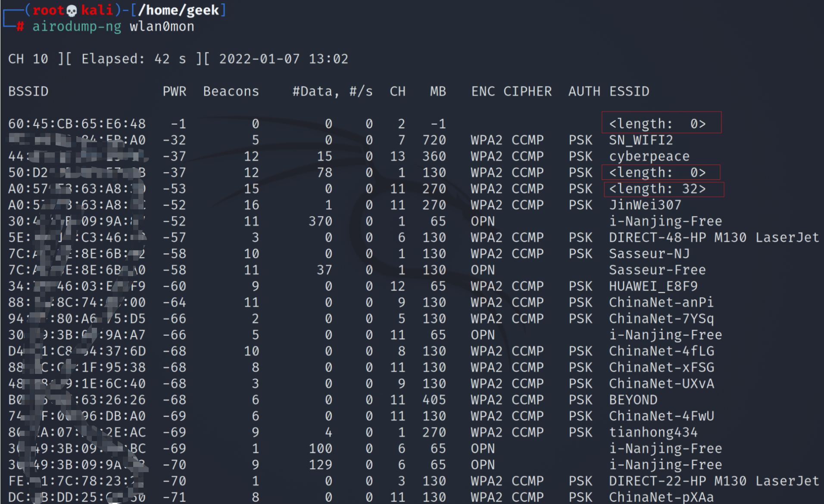The width and height of the screenshot is (824, 504).
Task: Click the 370 data count value
Action: (321, 221)
